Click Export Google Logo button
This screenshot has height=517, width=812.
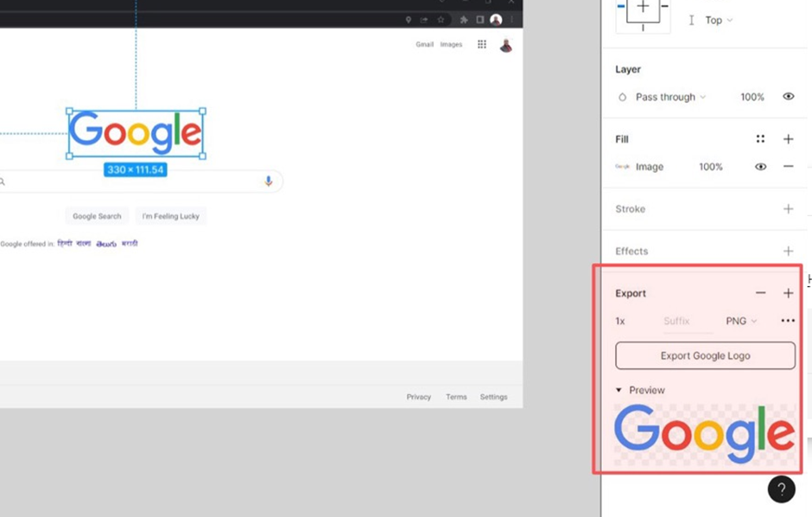[x=706, y=355]
